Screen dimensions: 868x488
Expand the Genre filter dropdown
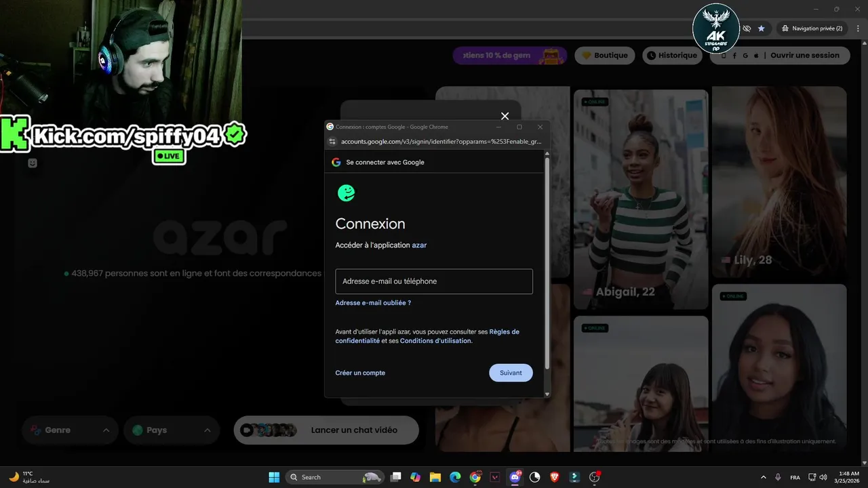[70, 430]
